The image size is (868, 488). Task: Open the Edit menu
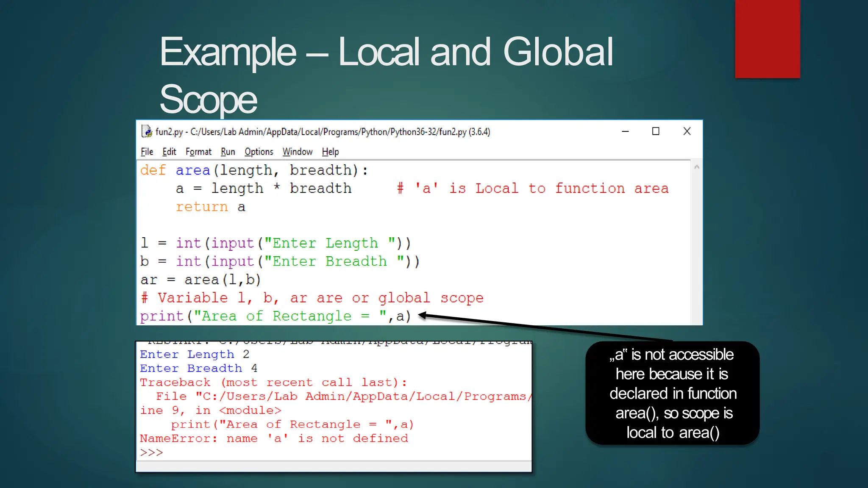click(x=169, y=152)
